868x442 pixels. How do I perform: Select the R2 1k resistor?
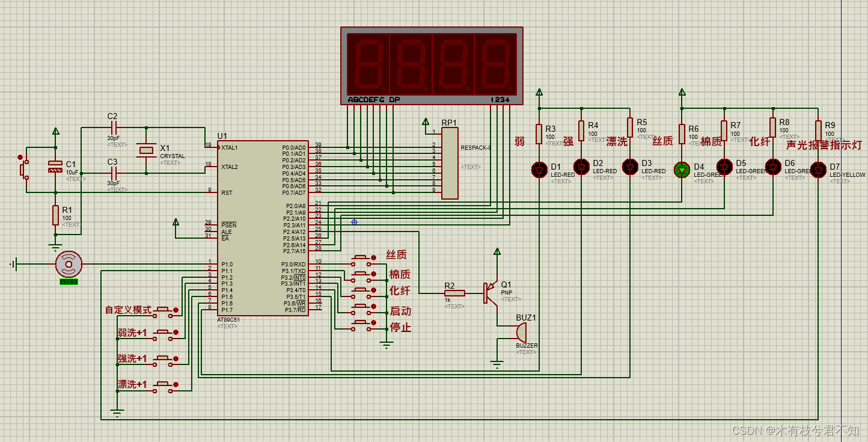tap(454, 293)
